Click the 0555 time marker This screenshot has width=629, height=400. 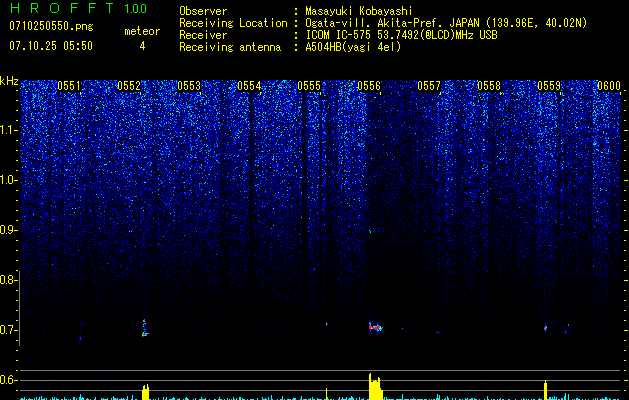point(309,86)
